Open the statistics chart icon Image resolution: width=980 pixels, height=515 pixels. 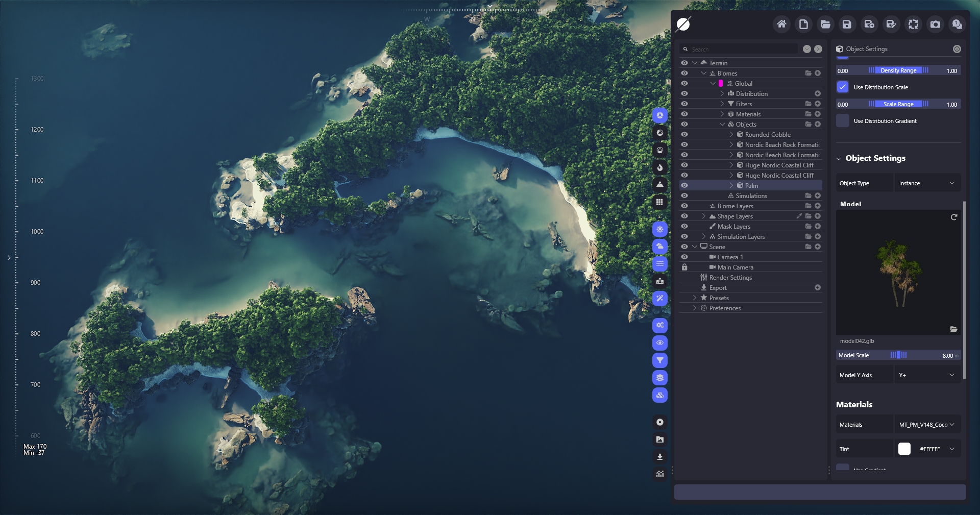pyautogui.click(x=660, y=474)
